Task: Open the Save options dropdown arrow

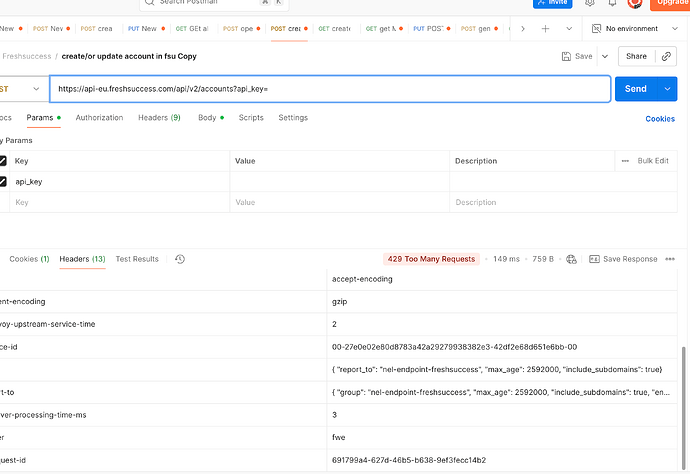Action: point(605,56)
